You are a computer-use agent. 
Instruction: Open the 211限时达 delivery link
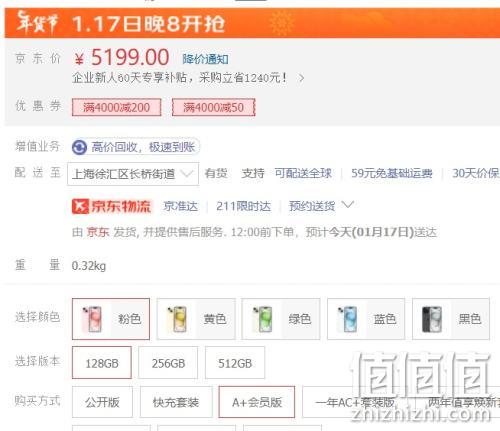pyautogui.click(x=243, y=206)
